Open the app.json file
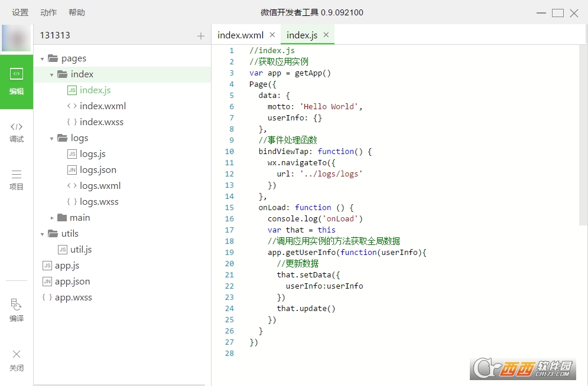 [x=72, y=282]
